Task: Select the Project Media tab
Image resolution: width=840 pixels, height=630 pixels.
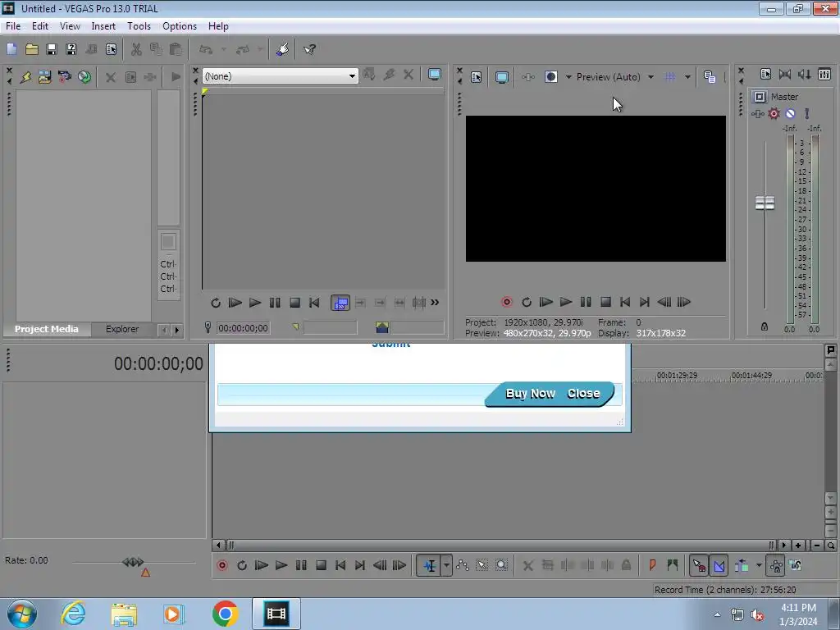Action: [x=47, y=329]
